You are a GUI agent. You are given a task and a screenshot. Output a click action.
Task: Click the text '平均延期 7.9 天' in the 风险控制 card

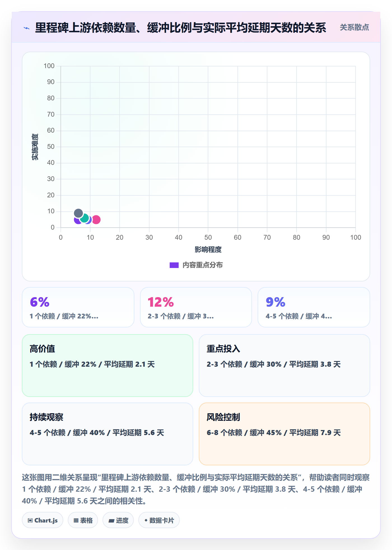tap(315, 433)
